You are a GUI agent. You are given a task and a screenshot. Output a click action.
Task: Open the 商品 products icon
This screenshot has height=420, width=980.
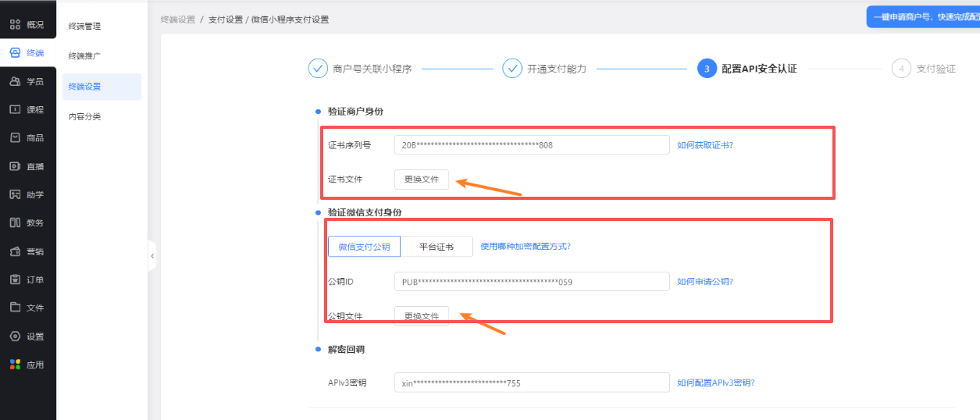(15, 137)
